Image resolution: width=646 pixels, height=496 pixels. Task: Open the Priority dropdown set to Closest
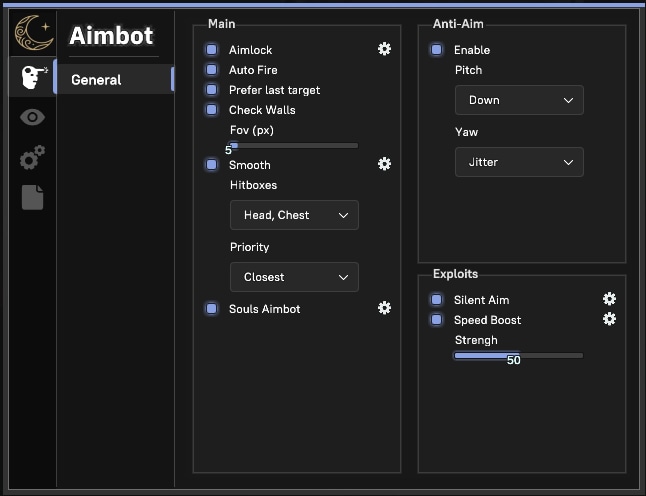(294, 277)
